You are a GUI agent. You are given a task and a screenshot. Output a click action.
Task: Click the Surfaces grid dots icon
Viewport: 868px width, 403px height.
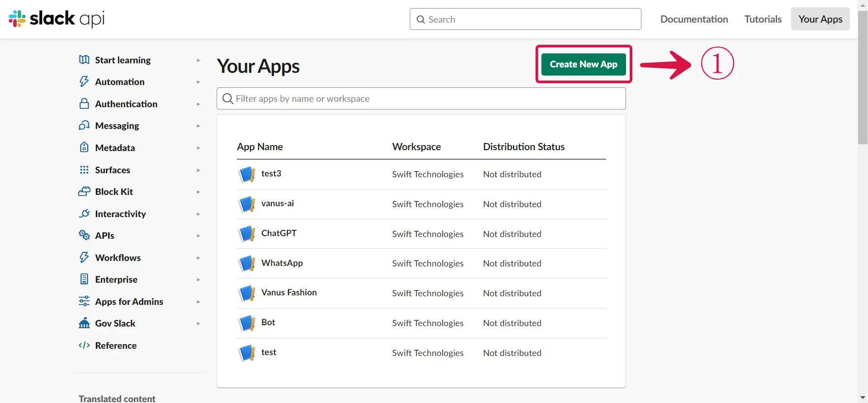84,170
